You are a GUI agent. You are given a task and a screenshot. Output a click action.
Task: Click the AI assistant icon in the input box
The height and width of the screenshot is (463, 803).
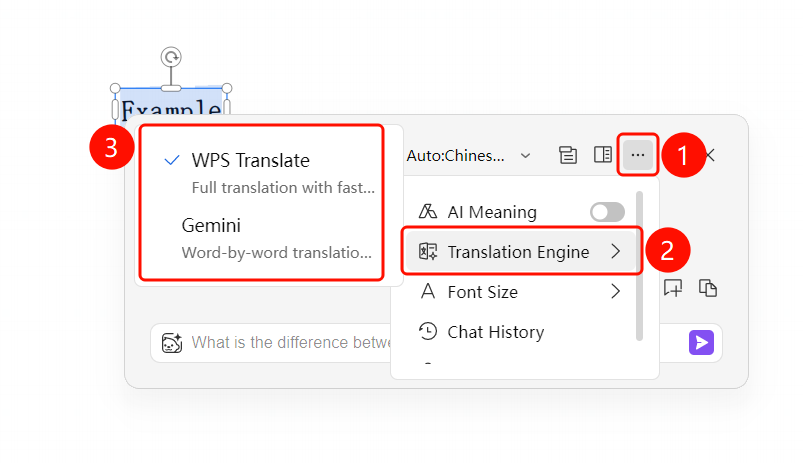pyautogui.click(x=172, y=343)
